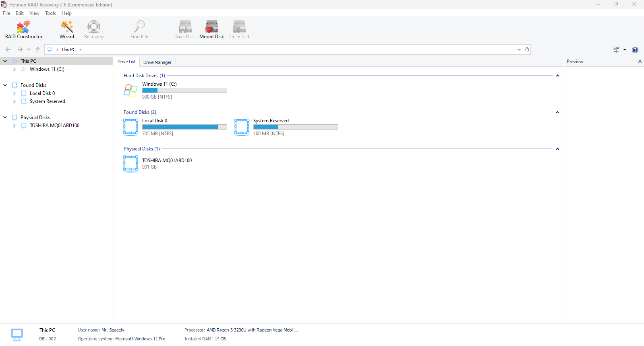
Task: Open the File menu
Action: click(x=6, y=13)
